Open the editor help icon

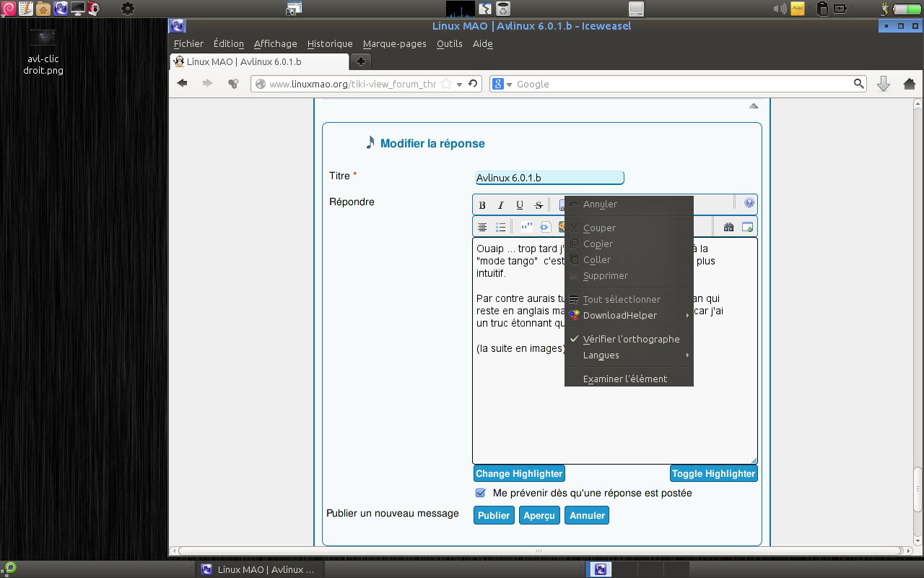[x=749, y=204]
